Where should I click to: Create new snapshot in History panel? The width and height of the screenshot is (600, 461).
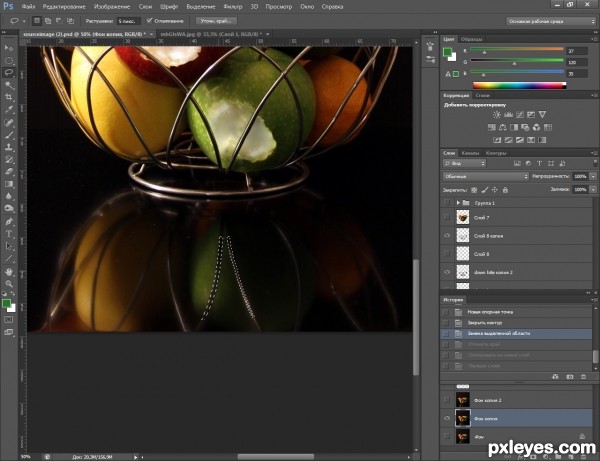(x=570, y=377)
